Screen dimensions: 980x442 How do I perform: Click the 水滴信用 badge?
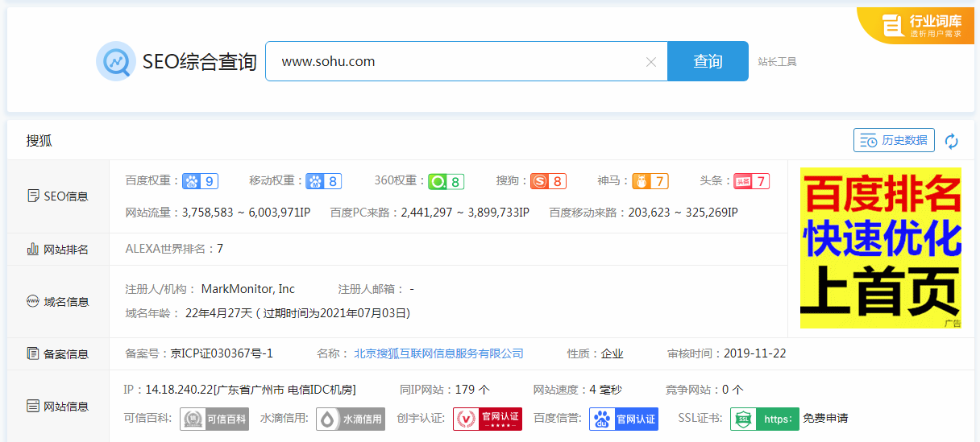pyautogui.click(x=351, y=419)
